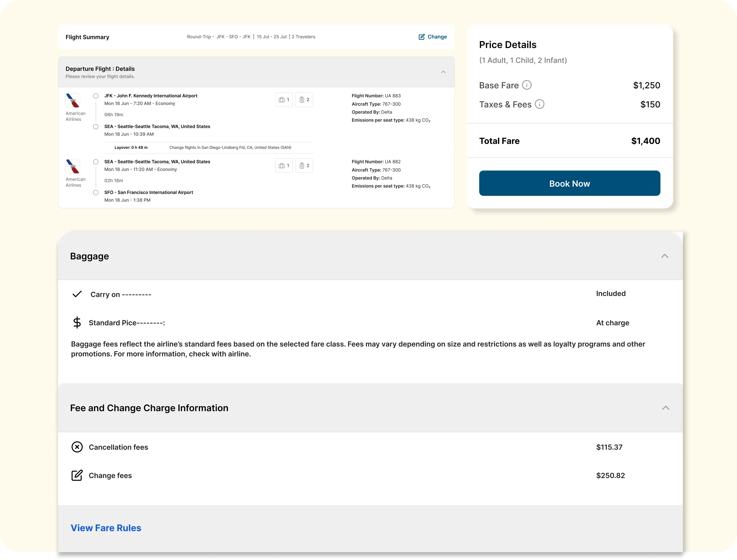The height and width of the screenshot is (560, 737).
Task: Click the Book Now button
Action: click(x=569, y=183)
